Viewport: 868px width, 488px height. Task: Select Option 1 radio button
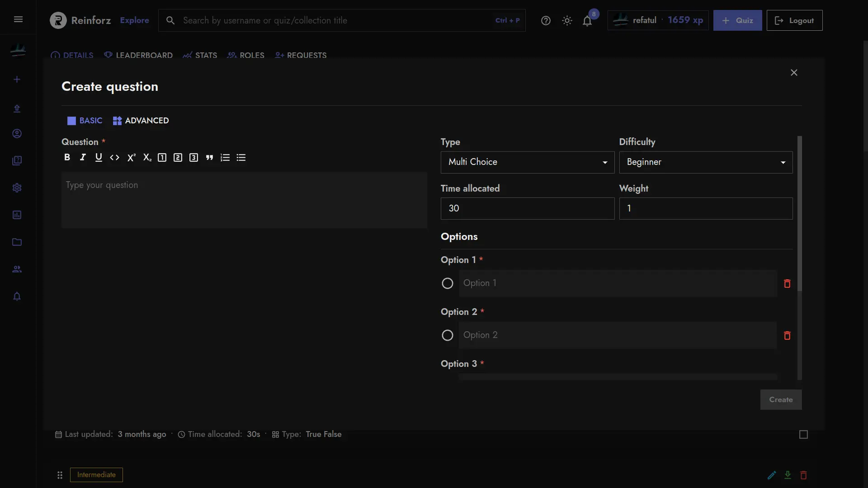pos(448,283)
